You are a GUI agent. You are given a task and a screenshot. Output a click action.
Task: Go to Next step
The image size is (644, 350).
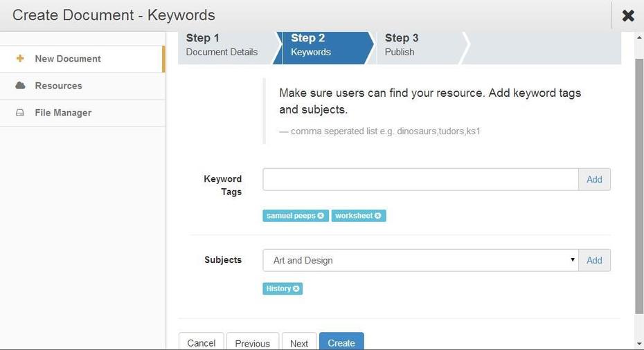tap(299, 342)
